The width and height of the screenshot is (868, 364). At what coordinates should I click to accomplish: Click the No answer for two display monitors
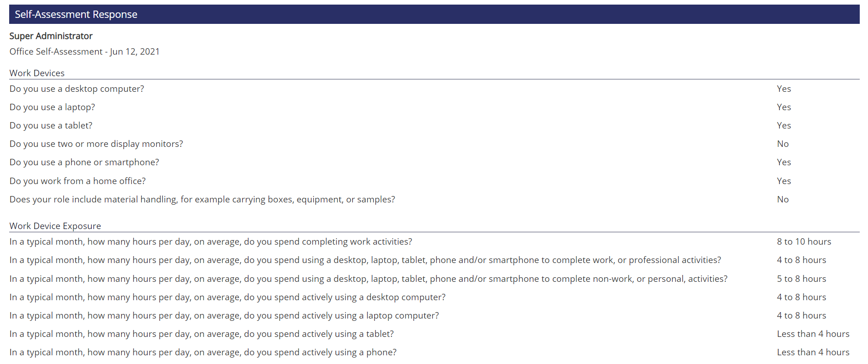tap(783, 144)
